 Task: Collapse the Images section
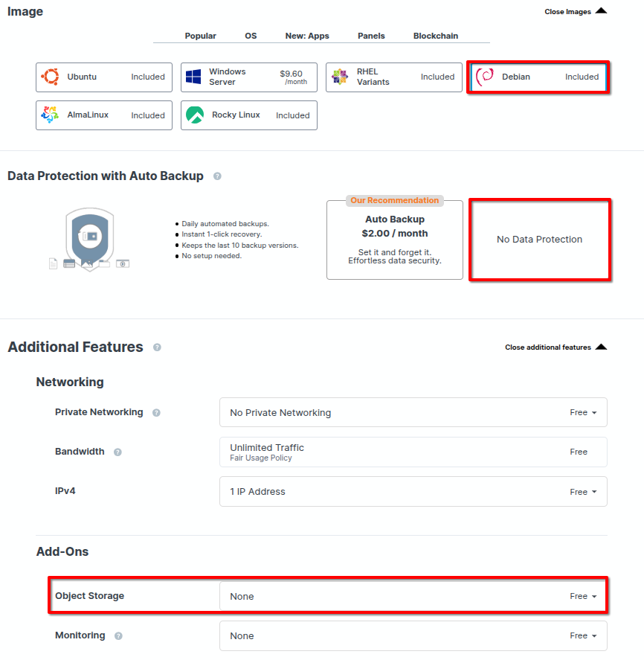coord(576,11)
